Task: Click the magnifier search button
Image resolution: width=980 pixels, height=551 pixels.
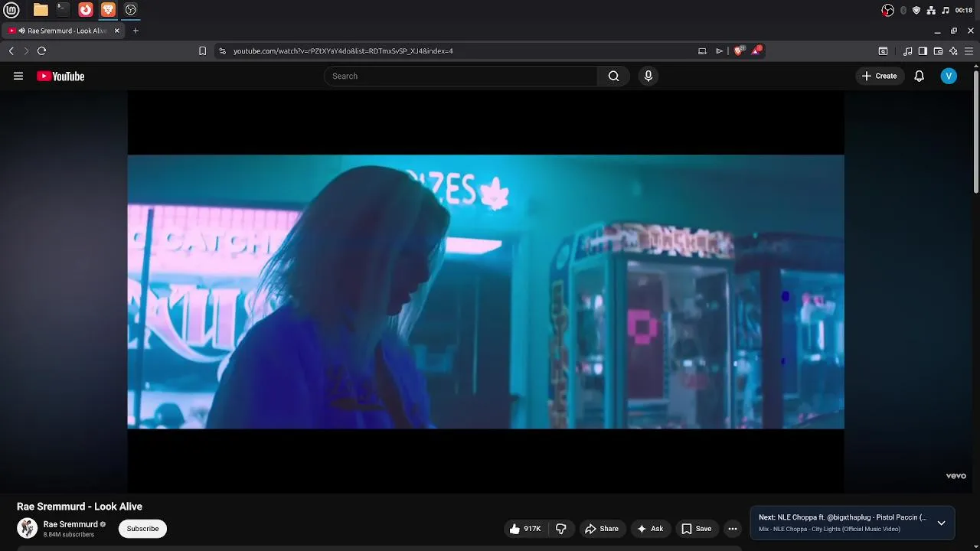Action: (x=613, y=76)
